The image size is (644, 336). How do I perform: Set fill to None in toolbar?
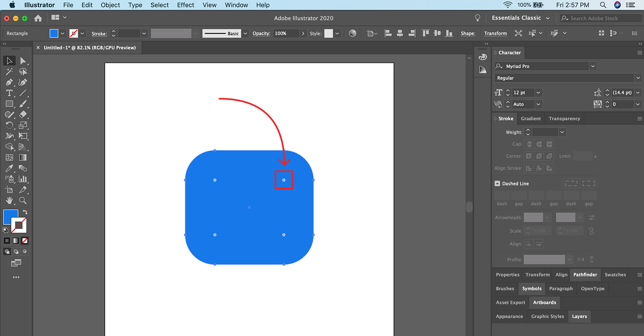click(x=25, y=241)
